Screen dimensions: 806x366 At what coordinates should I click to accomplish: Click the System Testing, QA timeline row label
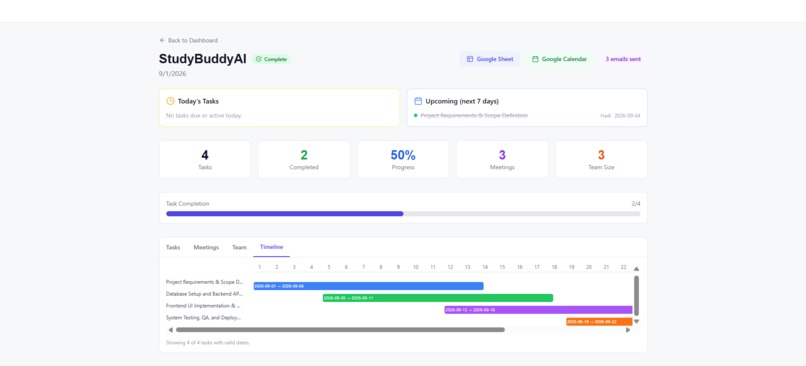pyautogui.click(x=203, y=318)
